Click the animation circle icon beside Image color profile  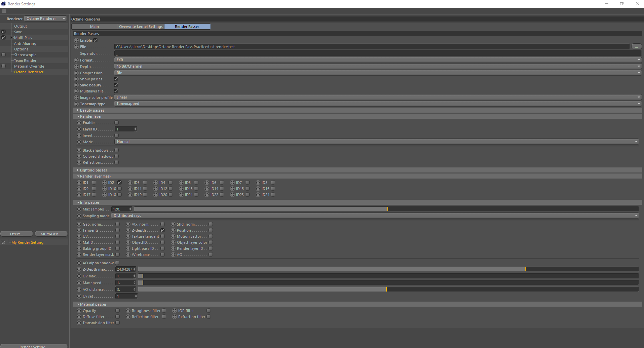tap(76, 98)
